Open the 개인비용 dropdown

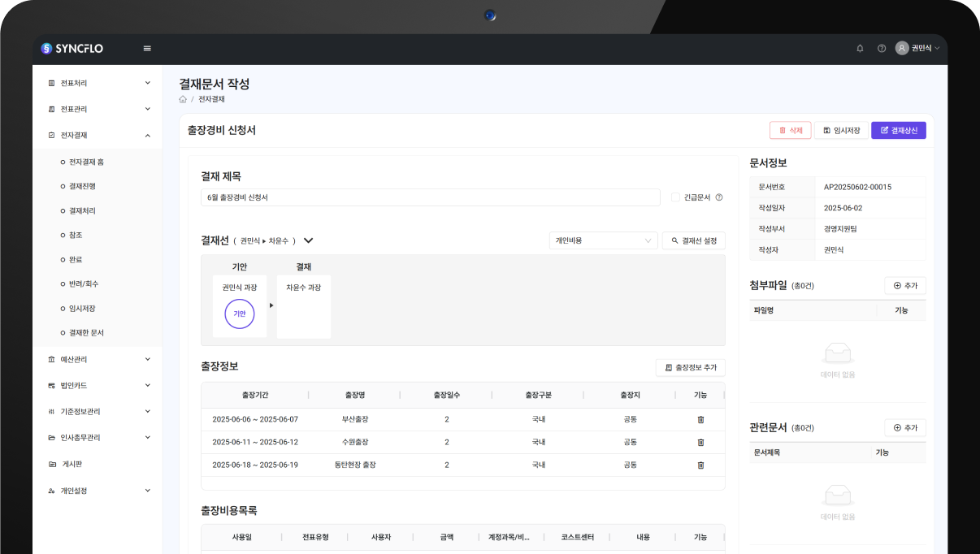tap(603, 240)
